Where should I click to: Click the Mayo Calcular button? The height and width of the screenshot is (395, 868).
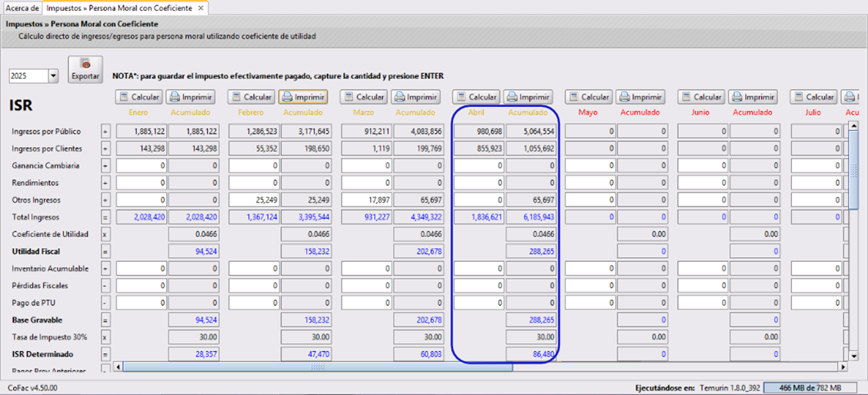tap(588, 97)
